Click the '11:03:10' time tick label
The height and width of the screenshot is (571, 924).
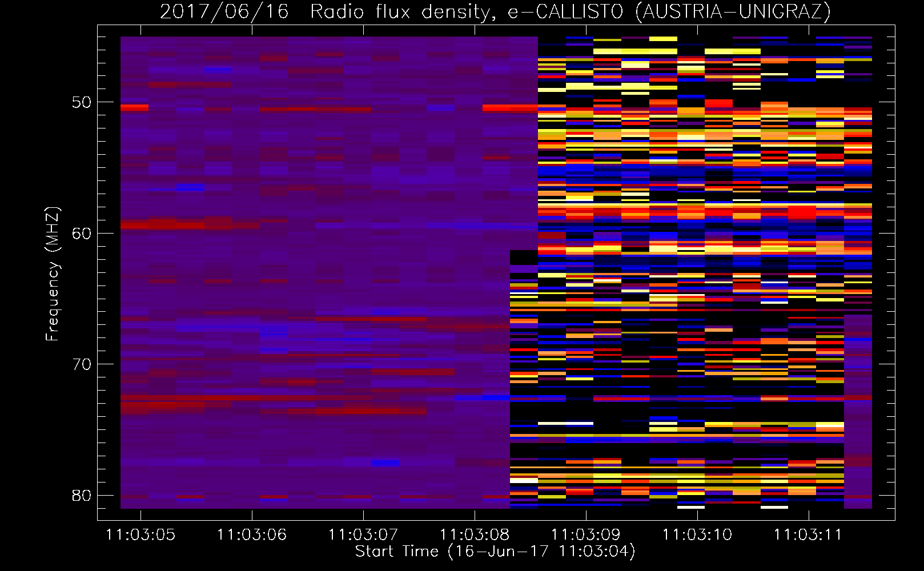point(697,535)
